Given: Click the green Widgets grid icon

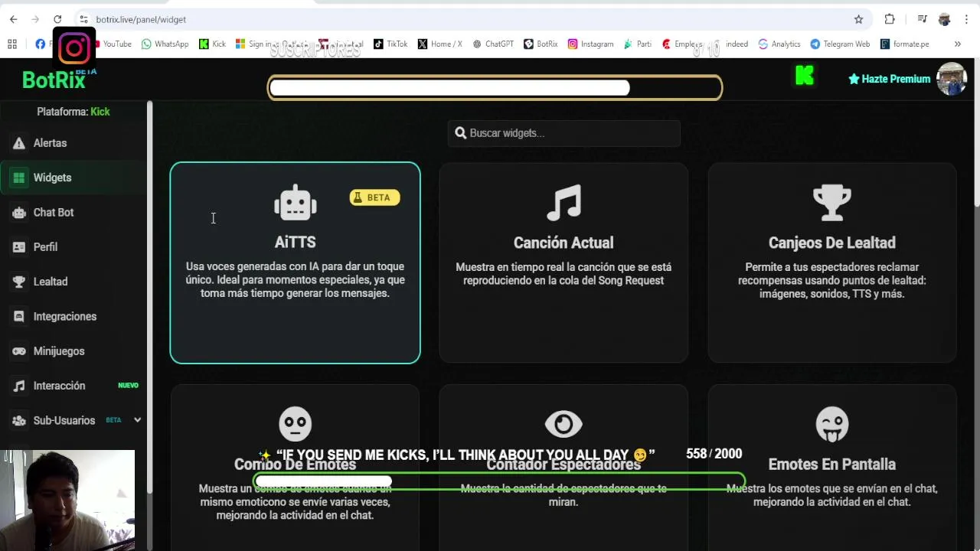Looking at the screenshot, I should [19, 178].
